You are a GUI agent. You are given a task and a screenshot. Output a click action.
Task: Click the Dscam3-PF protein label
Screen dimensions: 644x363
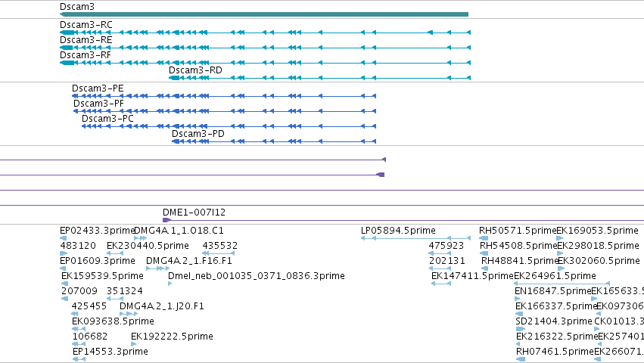point(98,104)
